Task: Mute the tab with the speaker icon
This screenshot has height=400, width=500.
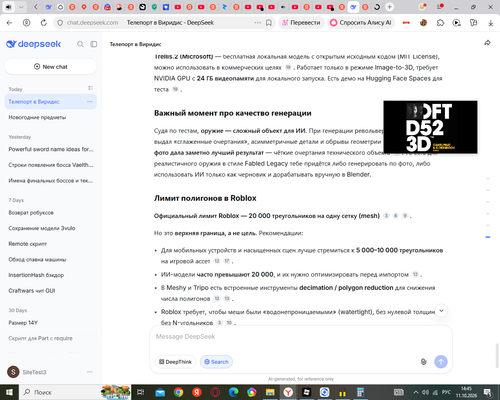Action: 9,7
